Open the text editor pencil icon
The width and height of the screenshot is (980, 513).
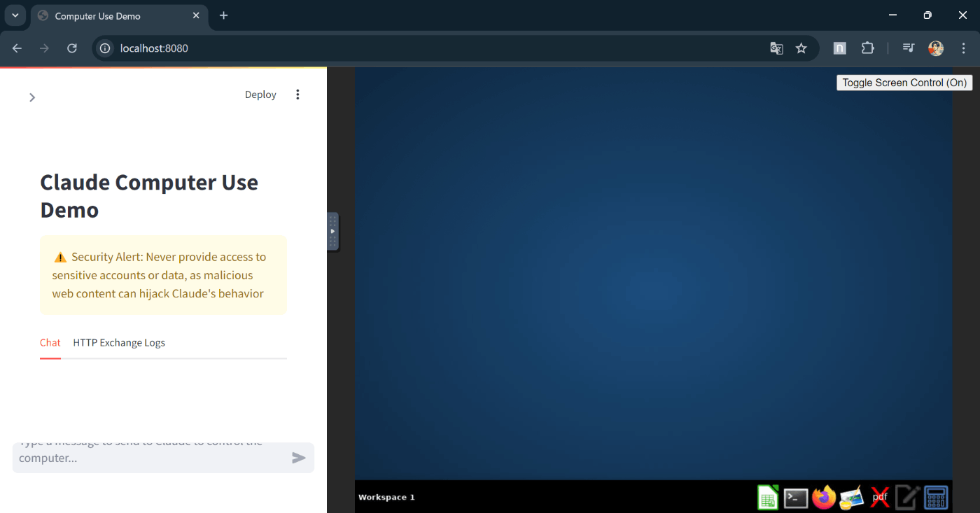coord(908,498)
